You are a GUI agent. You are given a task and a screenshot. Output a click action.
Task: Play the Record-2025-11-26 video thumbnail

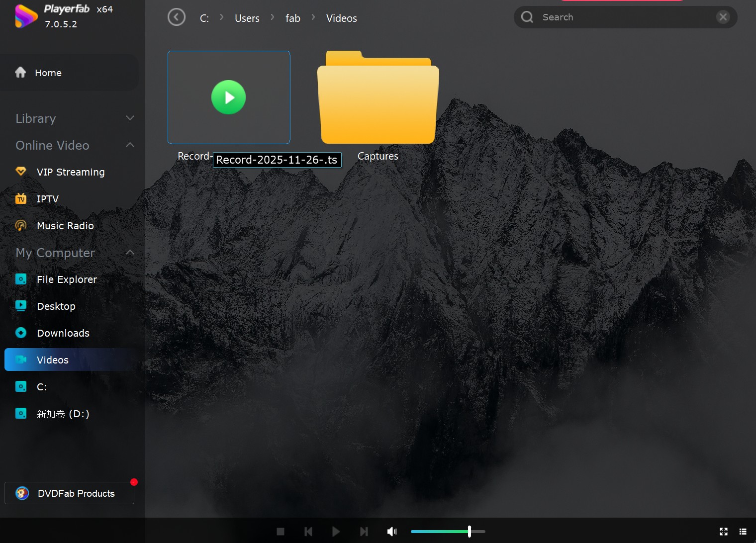coord(228,97)
